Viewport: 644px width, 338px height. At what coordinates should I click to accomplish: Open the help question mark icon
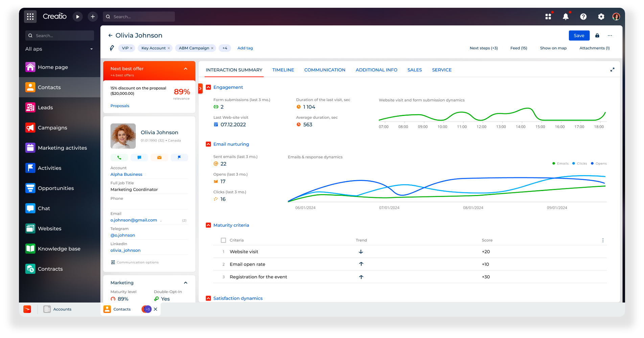pos(583,17)
